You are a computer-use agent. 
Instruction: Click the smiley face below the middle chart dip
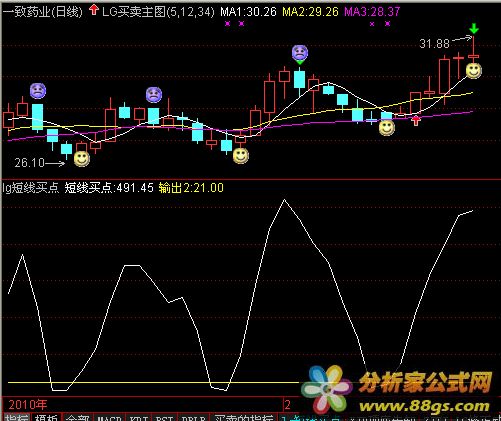[x=241, y=155]
